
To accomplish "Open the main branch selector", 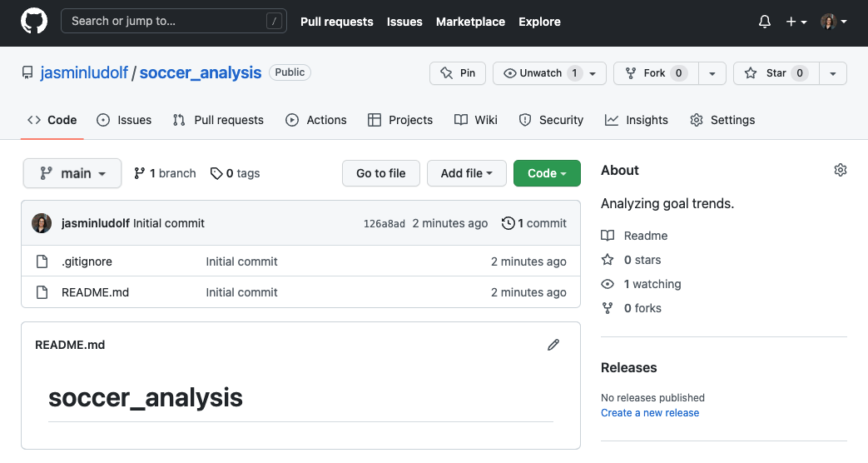I will coord(72,173).
